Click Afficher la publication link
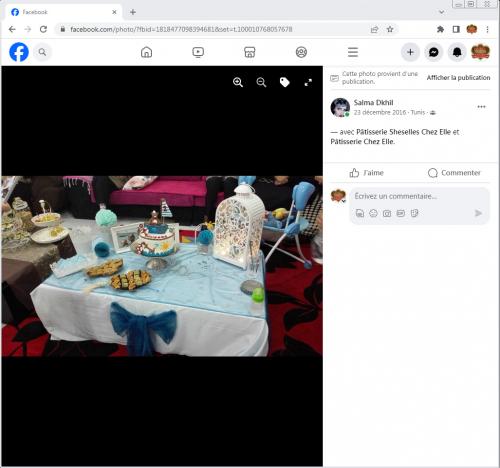The height and width of the screenshot is (468, 500). pos(458,78)
